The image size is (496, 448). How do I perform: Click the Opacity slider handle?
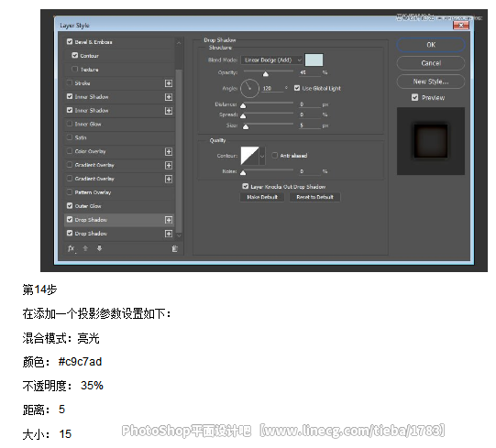[x=266, y=74]
